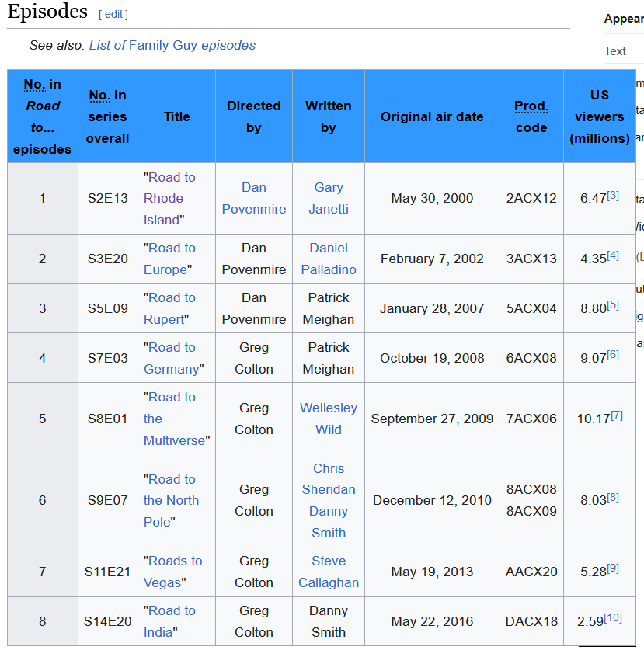Follow the Danny Smith link in episode 6
Viewport: 644px width, 650px height.
329,522
